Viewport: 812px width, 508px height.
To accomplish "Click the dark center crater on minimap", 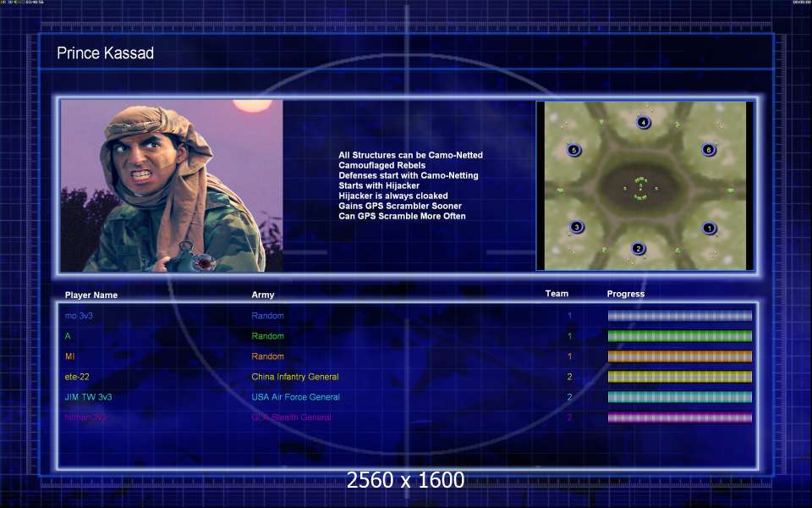I will pos(642,188).
